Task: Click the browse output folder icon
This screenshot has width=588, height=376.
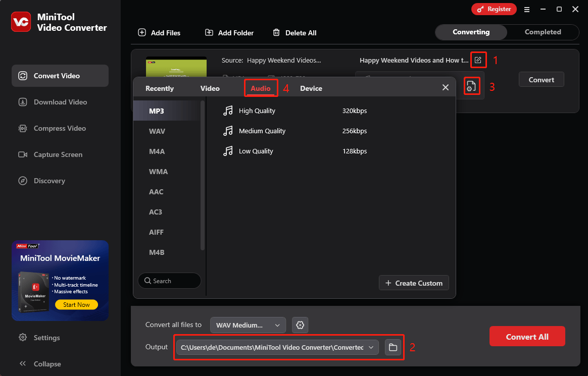Action: [393, 347]
